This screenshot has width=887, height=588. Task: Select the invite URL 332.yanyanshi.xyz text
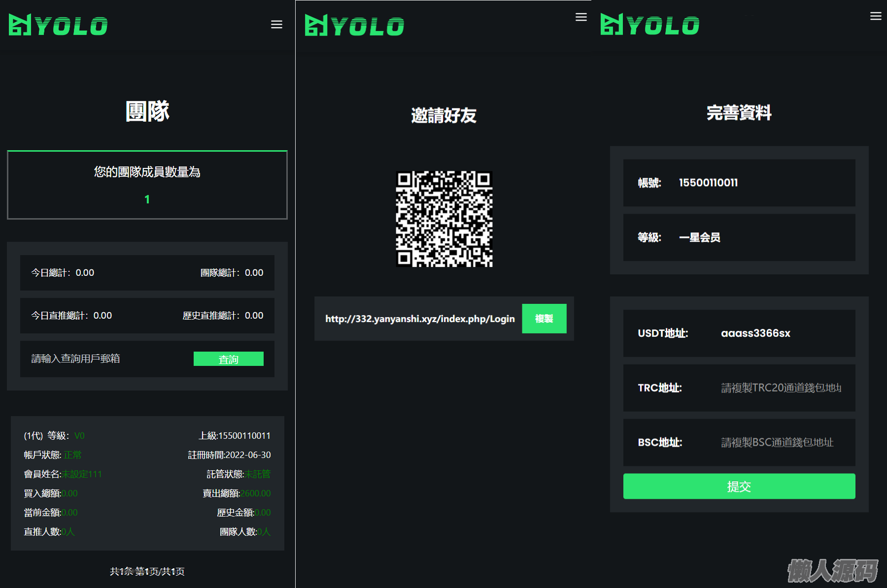[x=420, y=319]
